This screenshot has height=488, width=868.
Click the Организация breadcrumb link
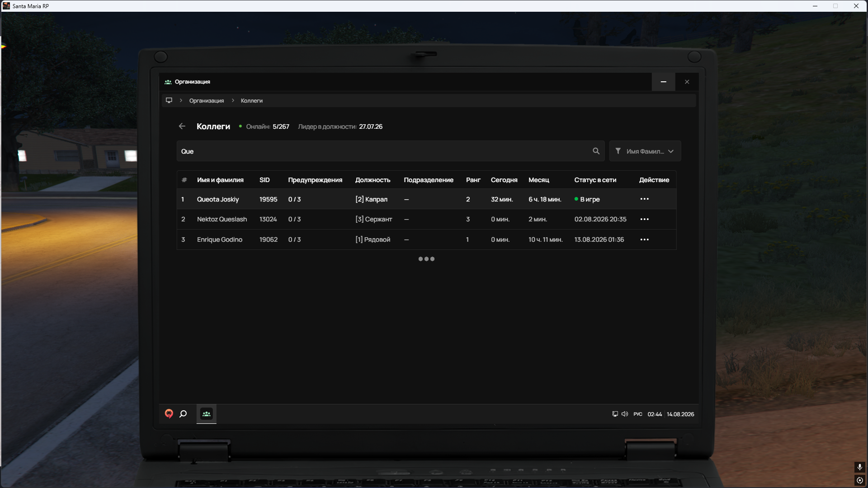(x=207, y=101)
